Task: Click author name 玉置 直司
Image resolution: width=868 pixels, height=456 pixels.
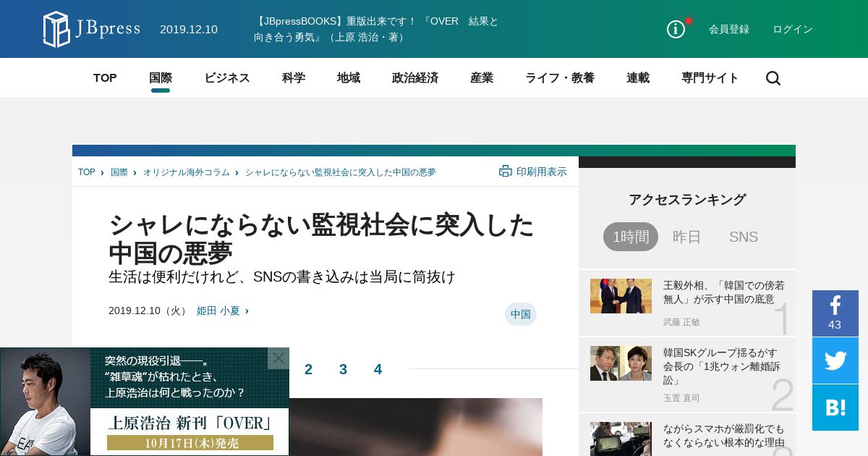Action: point(681,398)
